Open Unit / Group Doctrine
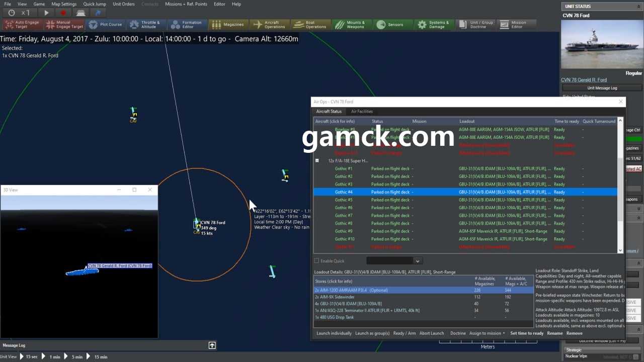This screenshot has width=644, height=362. 476,24
